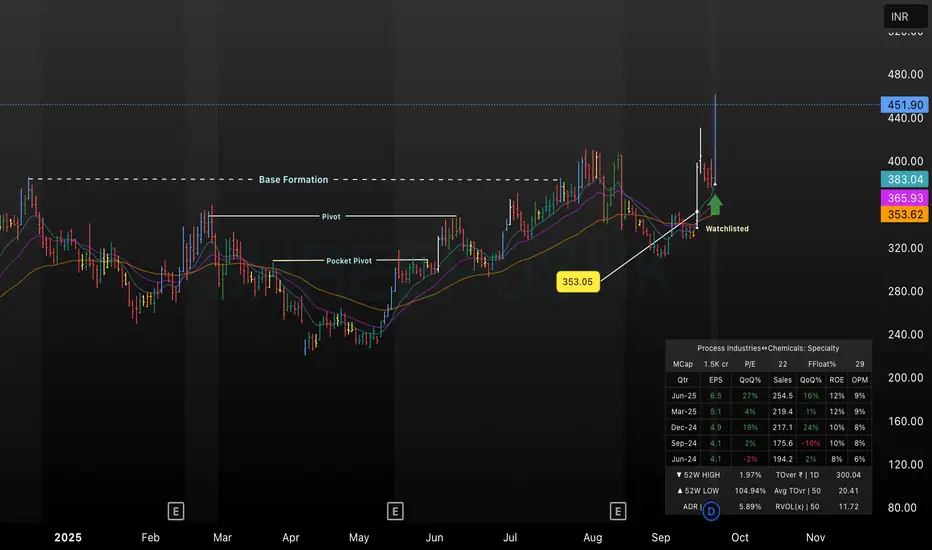Click 400.00 on the price axis

pos(905,161)
